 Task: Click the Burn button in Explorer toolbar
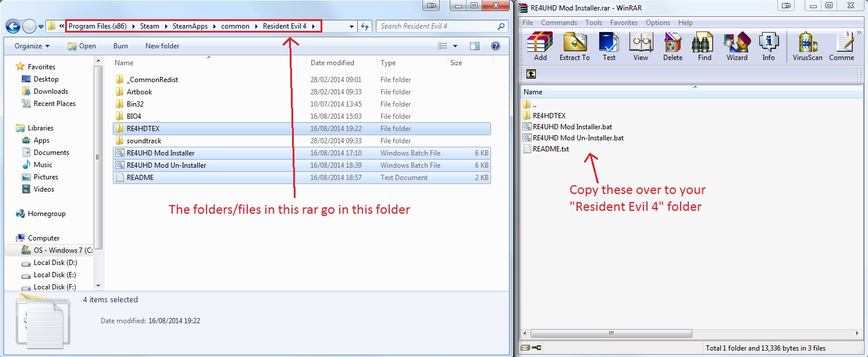coord(120,46)
